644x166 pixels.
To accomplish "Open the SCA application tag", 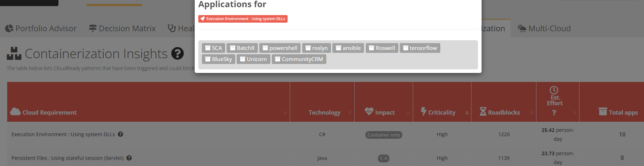I will coord(213,48).
